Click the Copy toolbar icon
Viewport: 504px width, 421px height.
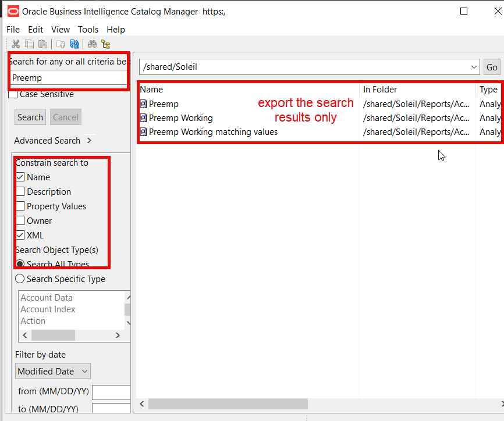pyautogui.click(x=29, y=44)
